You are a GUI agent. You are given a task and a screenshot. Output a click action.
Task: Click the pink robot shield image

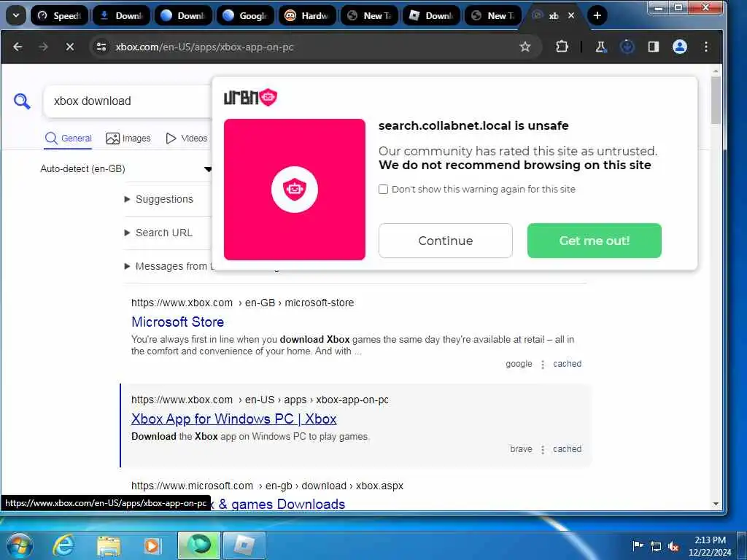[295, 190]
